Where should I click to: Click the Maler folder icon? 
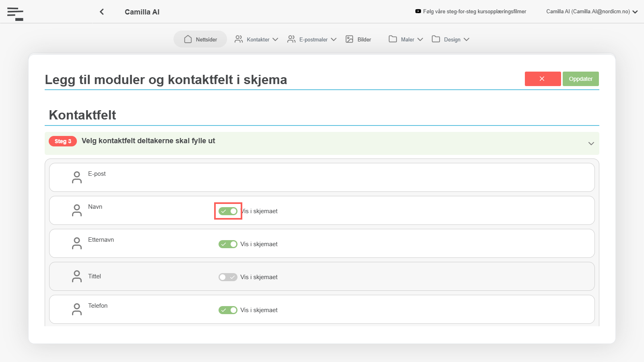(x=393, y=39)
